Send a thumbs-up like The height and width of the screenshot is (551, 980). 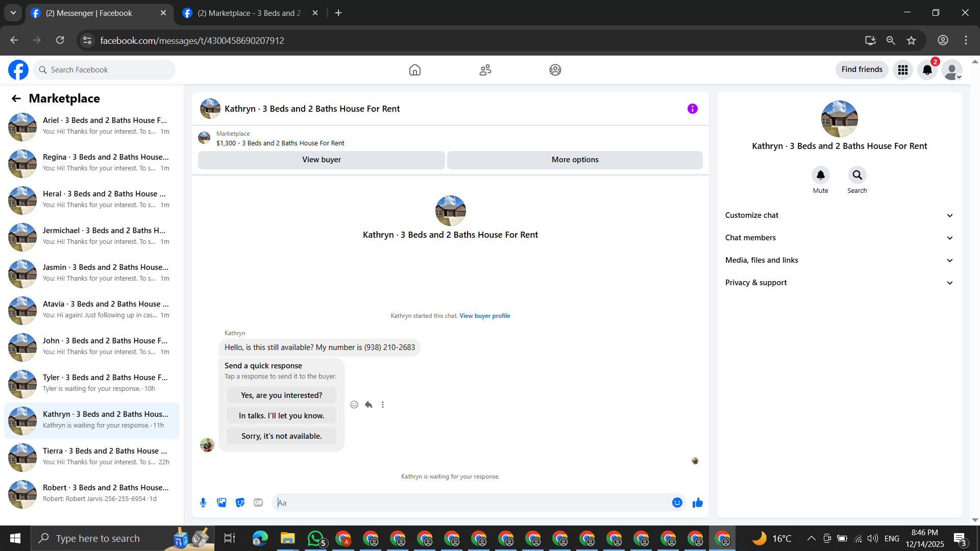pos(697,503)
